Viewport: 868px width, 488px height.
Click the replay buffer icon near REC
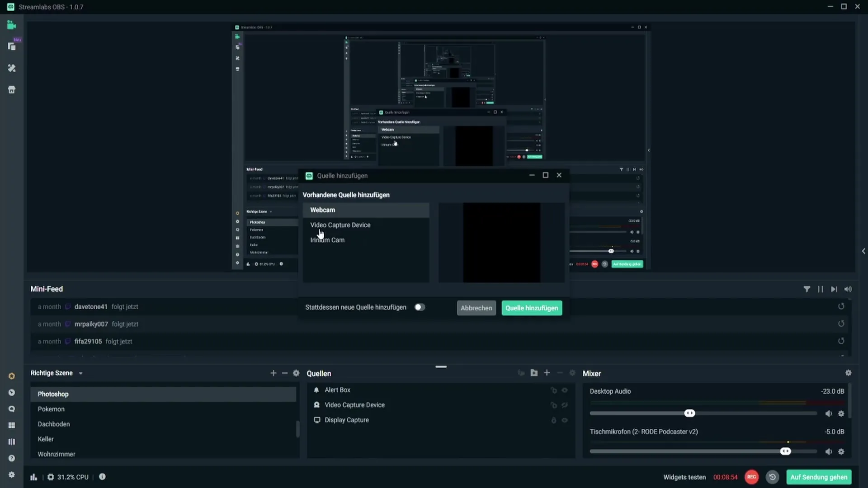click(773, 477)
